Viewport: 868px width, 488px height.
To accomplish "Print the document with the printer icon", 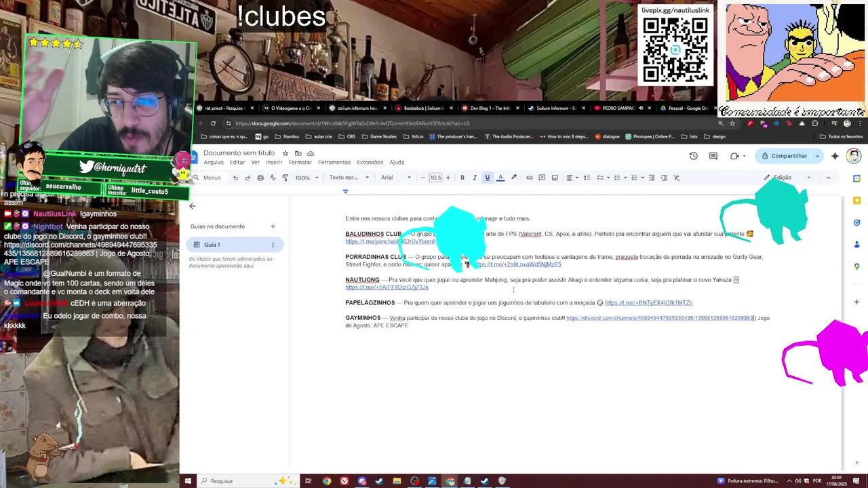I will pyautogui.click(x=260, y=178).
